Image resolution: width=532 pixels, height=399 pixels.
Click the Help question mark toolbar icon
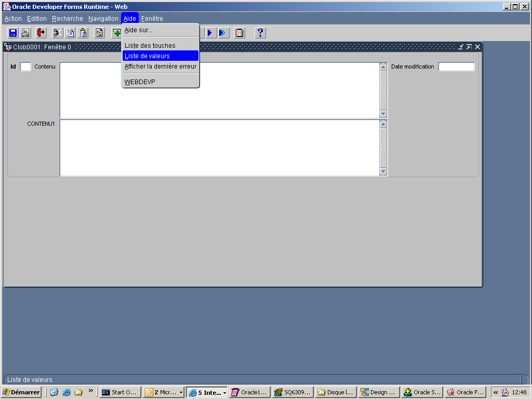260,33
